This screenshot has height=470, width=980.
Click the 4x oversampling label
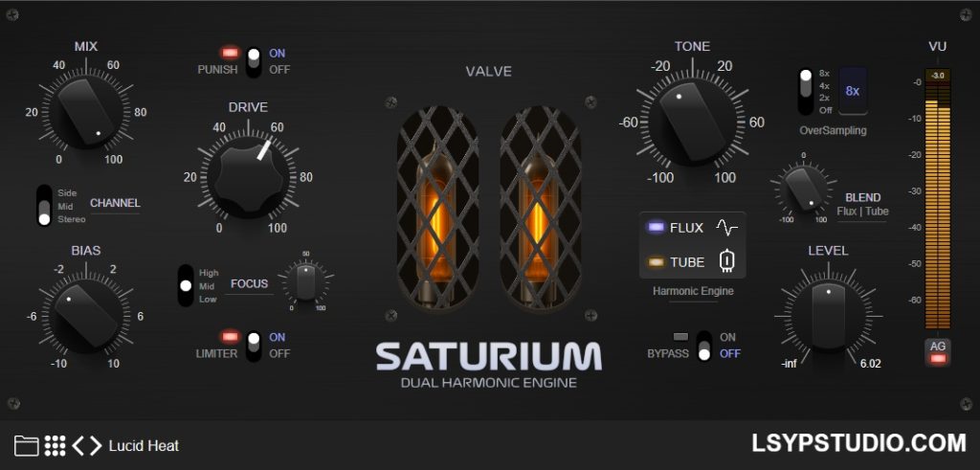[x=824, y=85]
